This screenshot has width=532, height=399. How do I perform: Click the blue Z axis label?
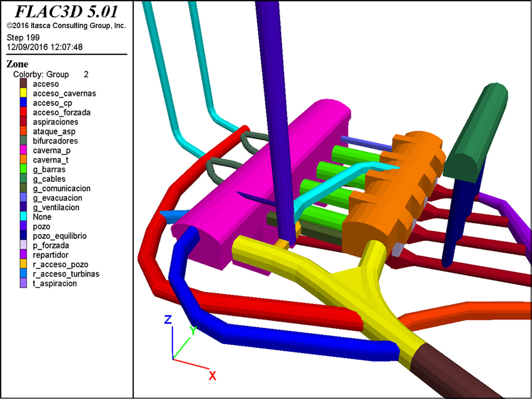point(168,320)
